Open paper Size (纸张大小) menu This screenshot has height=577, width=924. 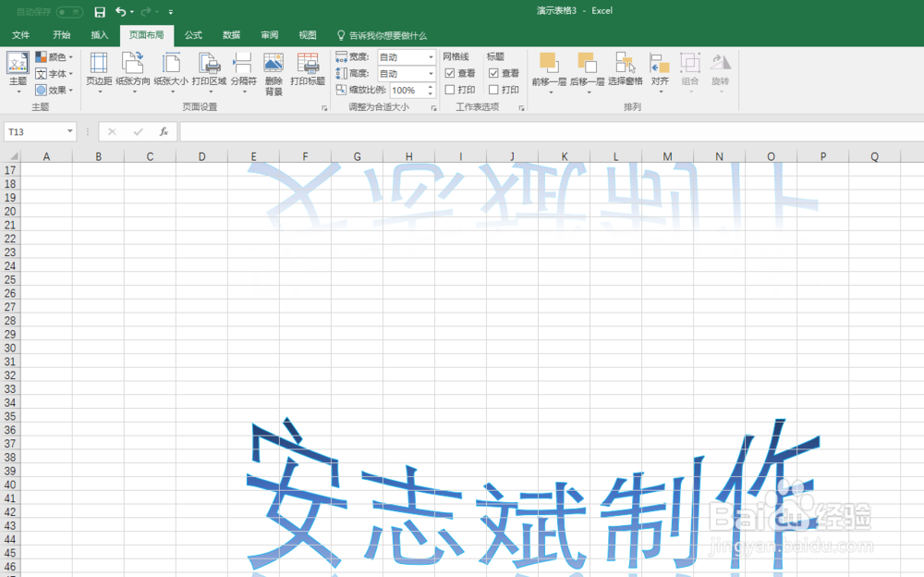pos(172,72)
